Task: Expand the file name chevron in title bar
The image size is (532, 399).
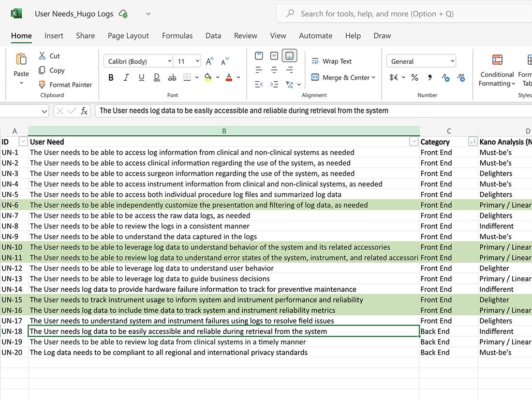Action: (x=148, y=14)
